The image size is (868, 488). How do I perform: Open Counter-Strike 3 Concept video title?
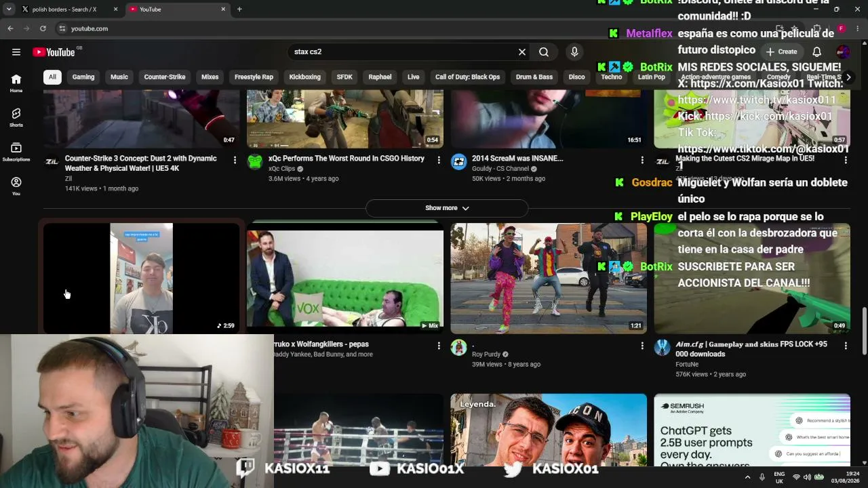click(x=141, y=163)
